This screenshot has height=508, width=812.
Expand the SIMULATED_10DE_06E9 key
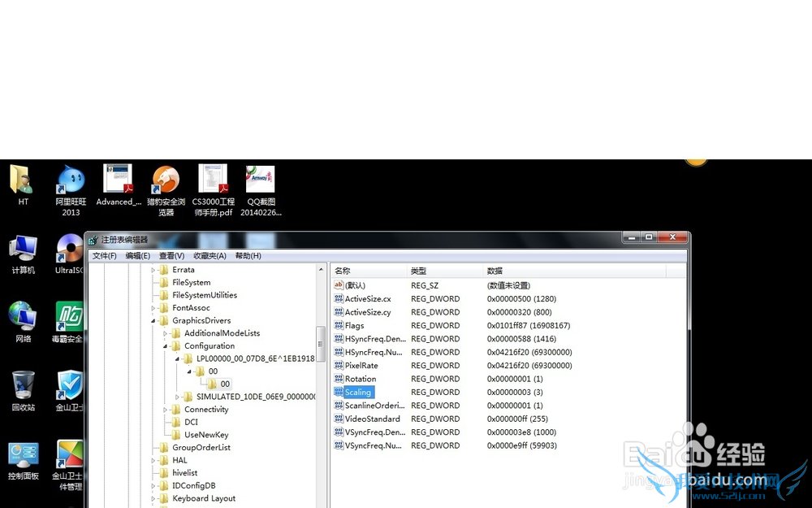(178, 397)
